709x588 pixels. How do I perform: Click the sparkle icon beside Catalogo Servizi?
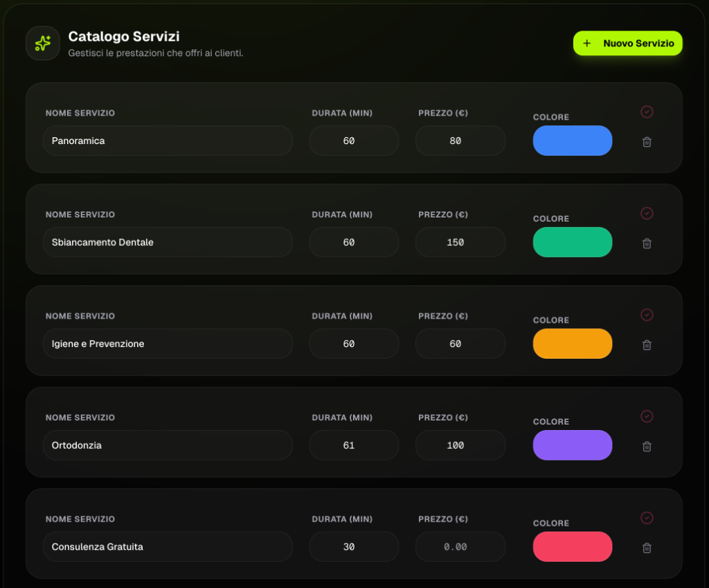43,44
